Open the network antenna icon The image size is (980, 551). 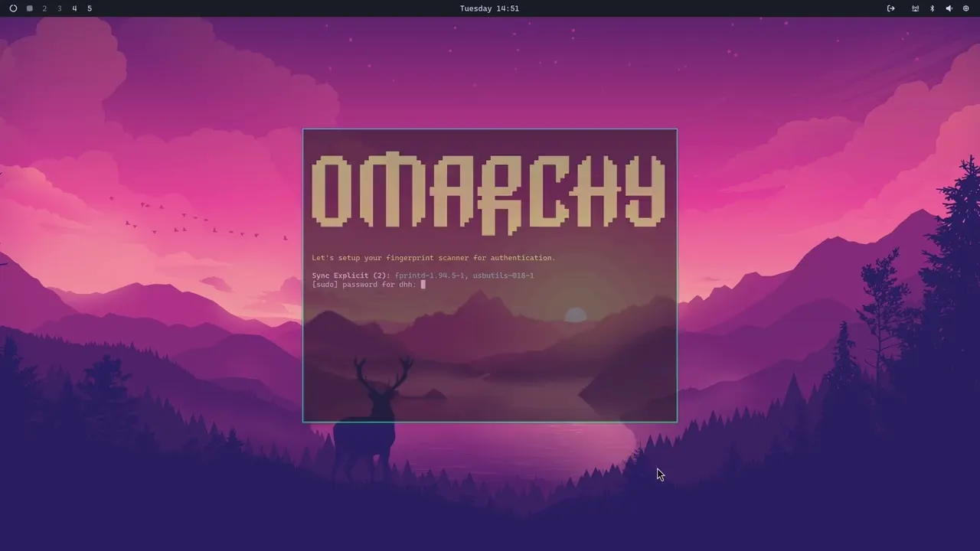coord(915,8)
